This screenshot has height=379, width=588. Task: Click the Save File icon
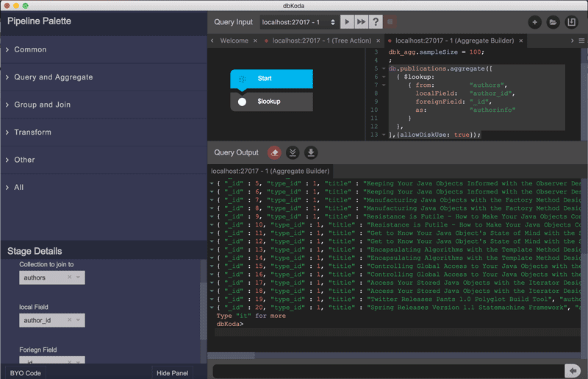point(570,23)
